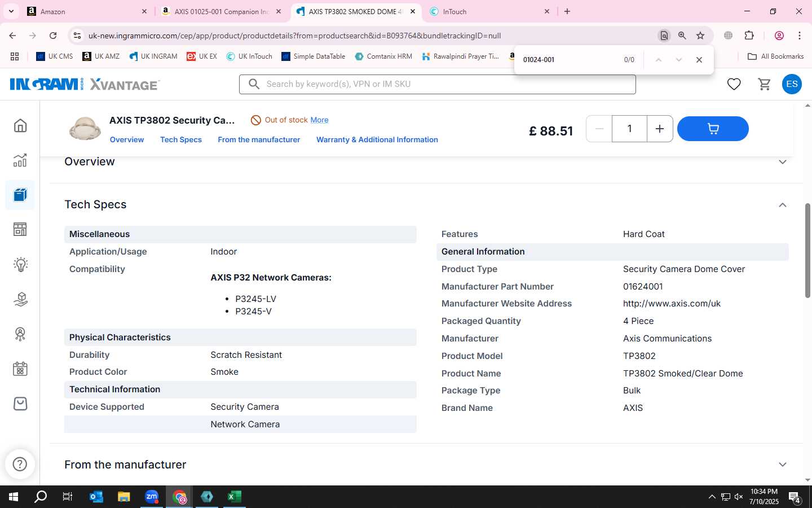Image resolution: width=812 pixels, height=508 pixels.
Task: Click the product dome thumbnail image
Action: 85,128
